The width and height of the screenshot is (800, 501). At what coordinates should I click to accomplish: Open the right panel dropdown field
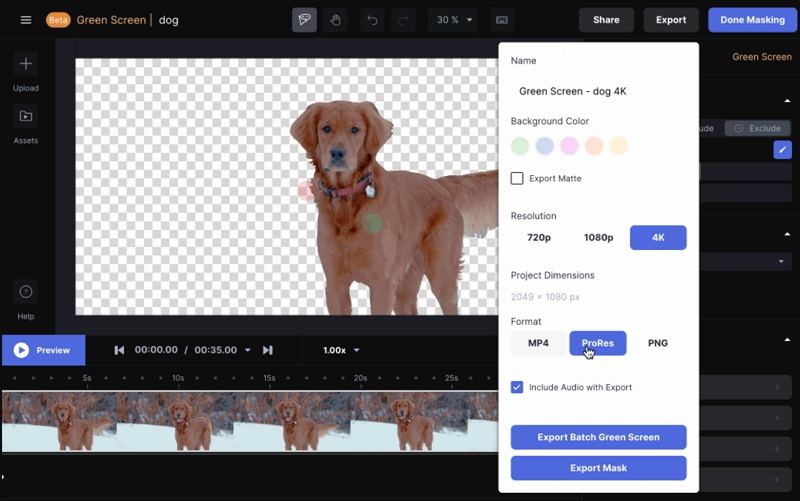(x=745, y=261)
